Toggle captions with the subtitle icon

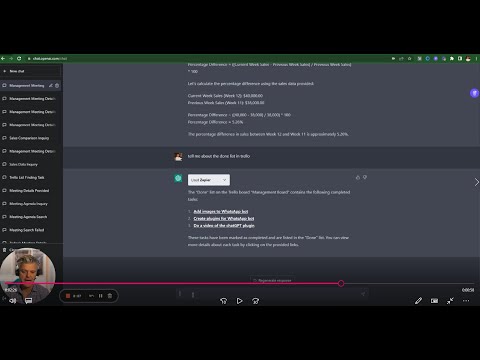[x=29, y=301]
